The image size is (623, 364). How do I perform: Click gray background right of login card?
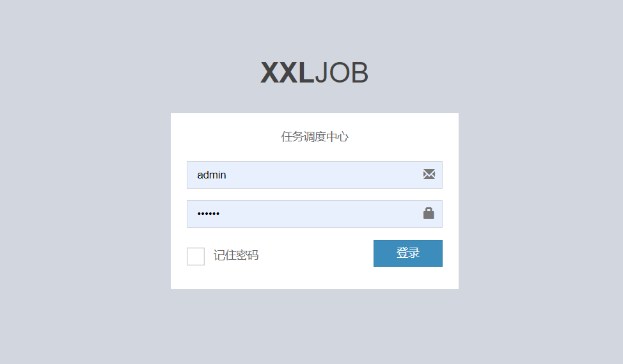pos(540,201)
